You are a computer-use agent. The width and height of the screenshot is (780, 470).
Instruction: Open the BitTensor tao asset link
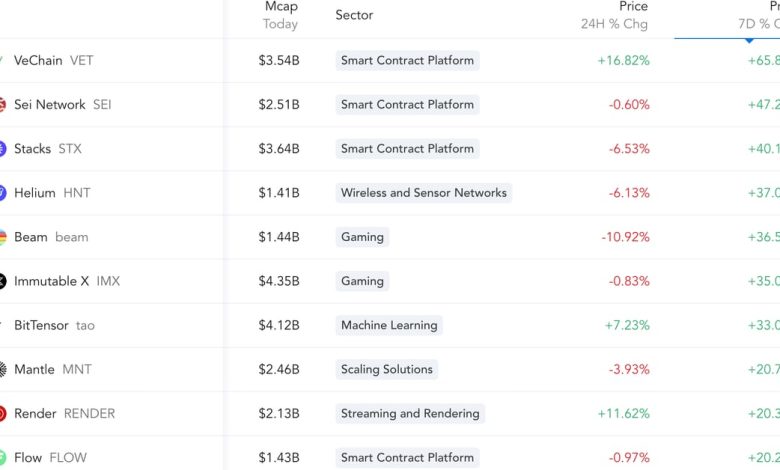(54, 325)
